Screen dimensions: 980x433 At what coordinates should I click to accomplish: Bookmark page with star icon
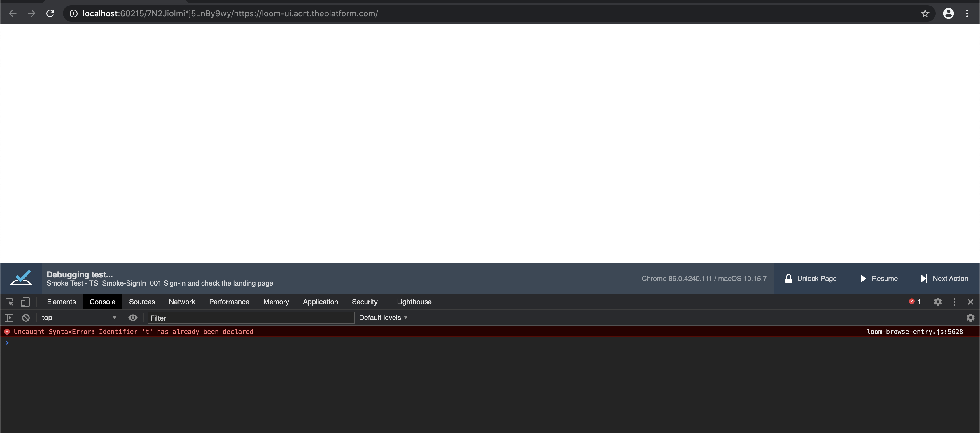click(x=925, y=14)
